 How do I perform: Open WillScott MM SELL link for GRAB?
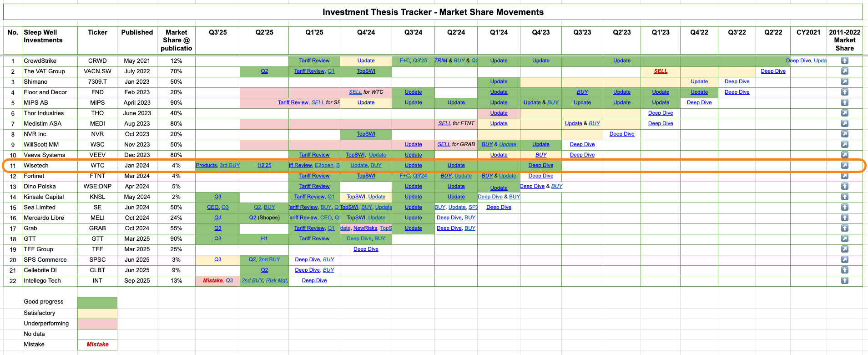pos(444,144)
